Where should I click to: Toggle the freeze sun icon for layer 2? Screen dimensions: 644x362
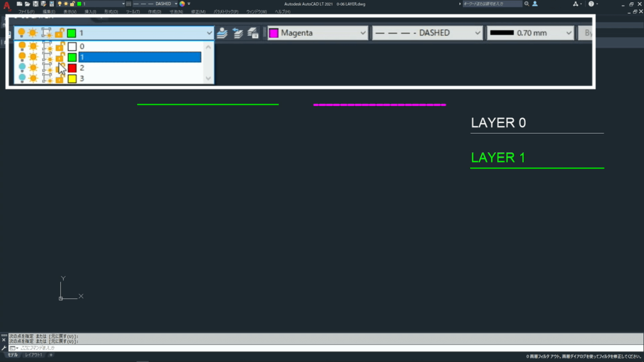(33, 68)
